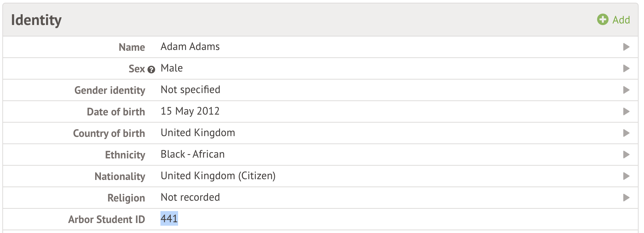This screenshot has height=233, width=644.
Task: Expand the Date of birth row arrow
Action: click(626, 112)
